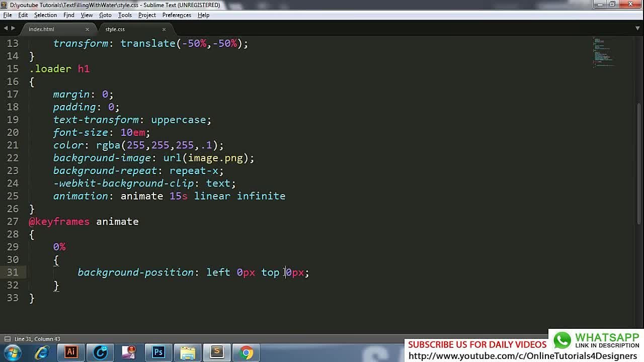Open the Selection menu
The height and width of the screenshot is (362, 644).
pyautogui.click(x=45, y=15)
